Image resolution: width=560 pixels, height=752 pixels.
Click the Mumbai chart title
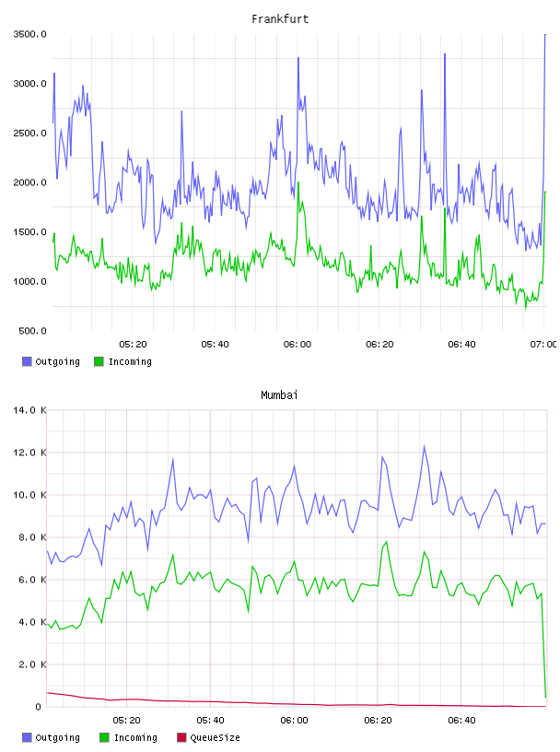[x=279, y=395]
